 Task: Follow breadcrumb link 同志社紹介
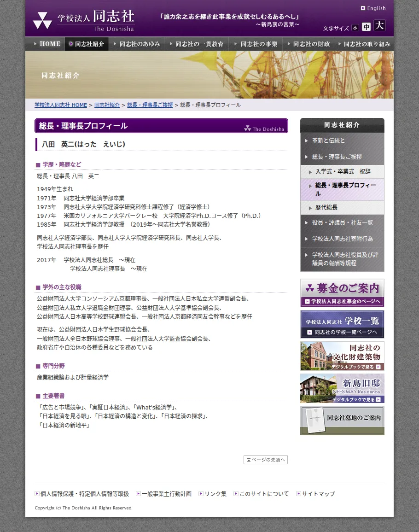pos(107,105)
